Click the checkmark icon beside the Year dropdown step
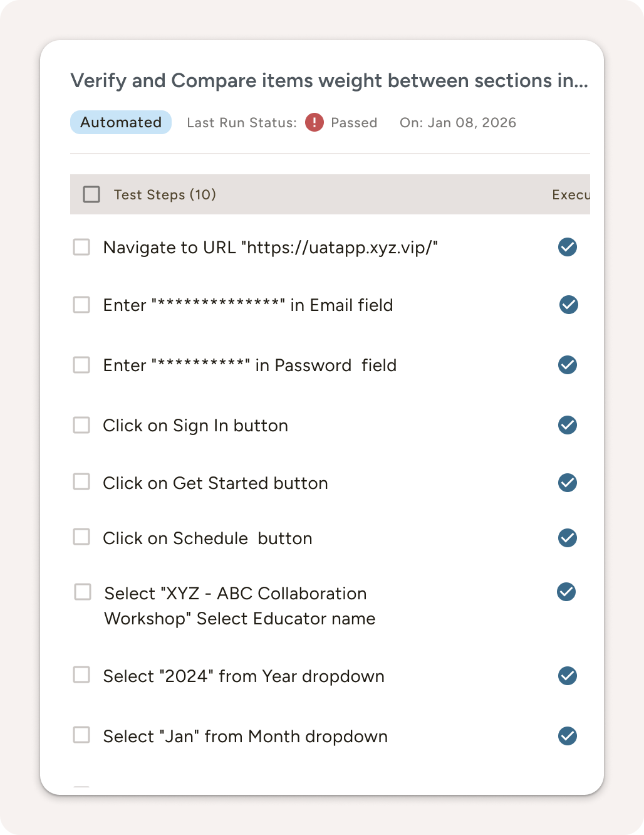The width and height of the screenshot is (644, 835). pos(567,676)
